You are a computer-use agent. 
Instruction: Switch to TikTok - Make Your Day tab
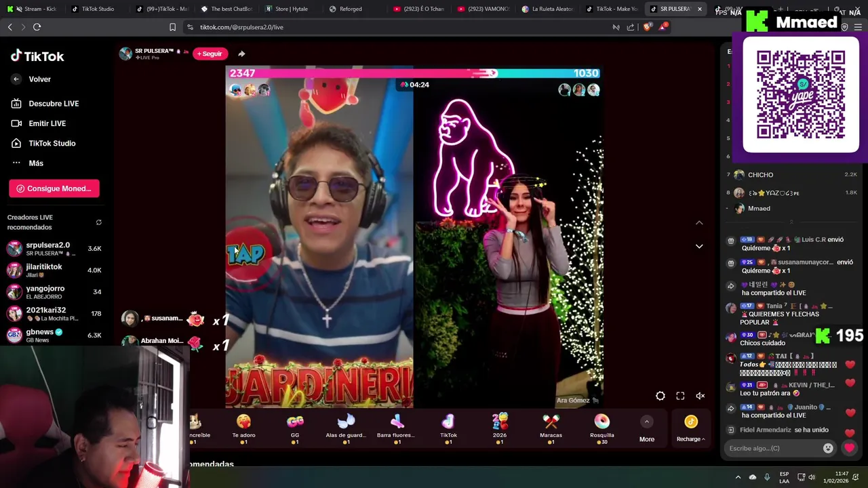(x=612, y=9)
